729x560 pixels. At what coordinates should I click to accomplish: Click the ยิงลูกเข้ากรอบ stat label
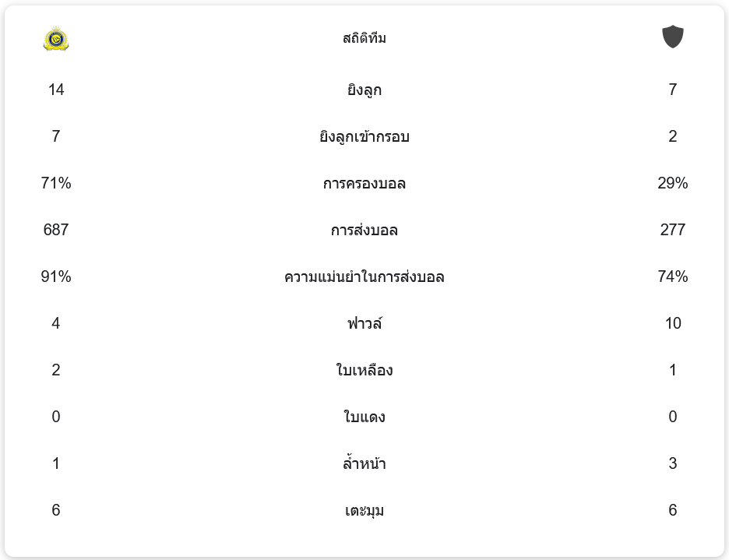(364, 137)
